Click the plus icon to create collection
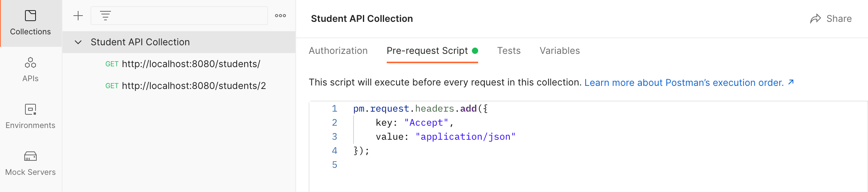The image size is (868, 192). point(78,16)
